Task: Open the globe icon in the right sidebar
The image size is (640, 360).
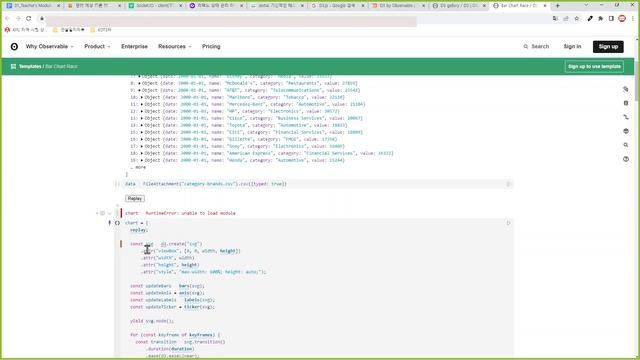Action: 626,131
